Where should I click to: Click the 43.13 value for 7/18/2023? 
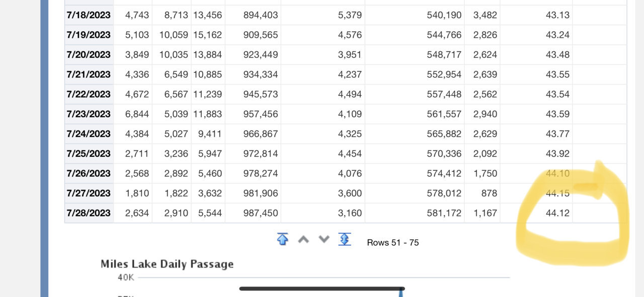(557, 15)
